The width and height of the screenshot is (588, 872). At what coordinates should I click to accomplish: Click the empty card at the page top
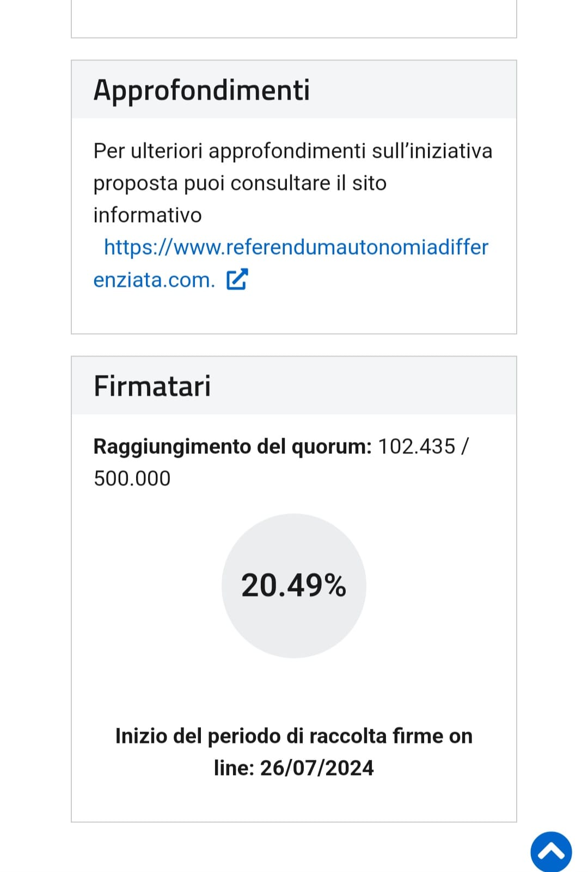(293, 19)
